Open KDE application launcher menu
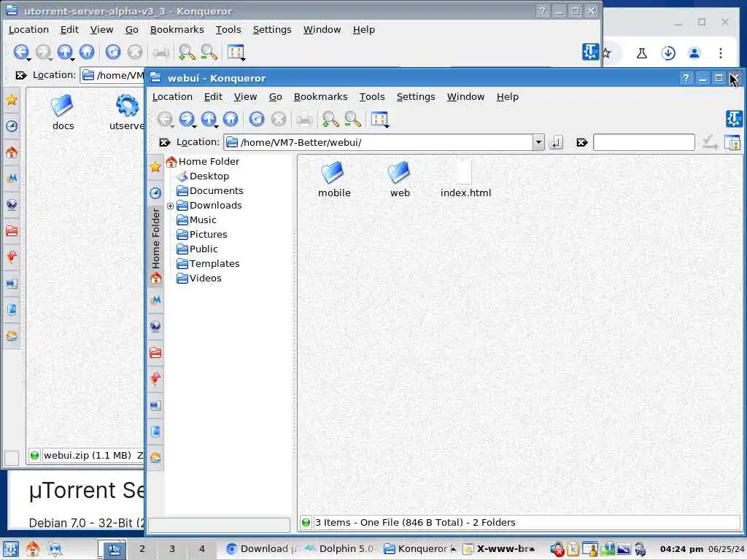 (x=11, y=549)
